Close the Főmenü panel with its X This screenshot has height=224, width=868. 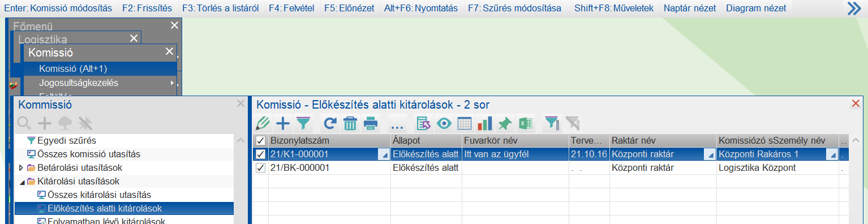[x=174, y=25]
